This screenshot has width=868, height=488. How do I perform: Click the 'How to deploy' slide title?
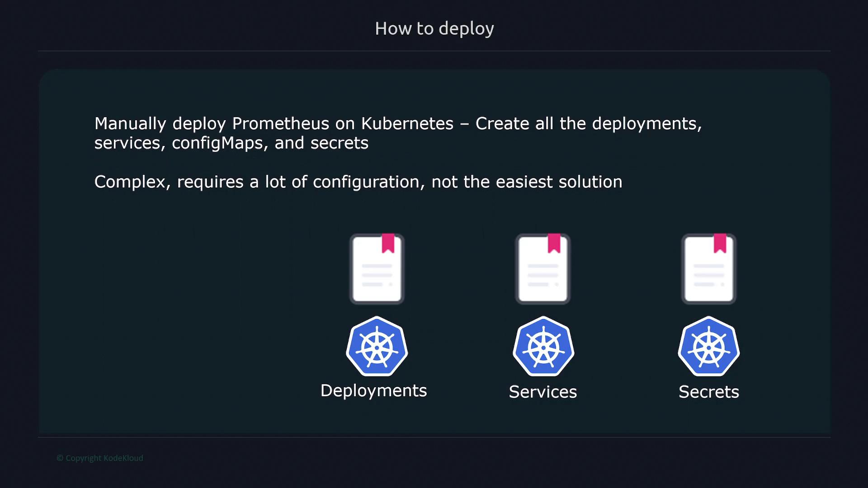[434, 28]
